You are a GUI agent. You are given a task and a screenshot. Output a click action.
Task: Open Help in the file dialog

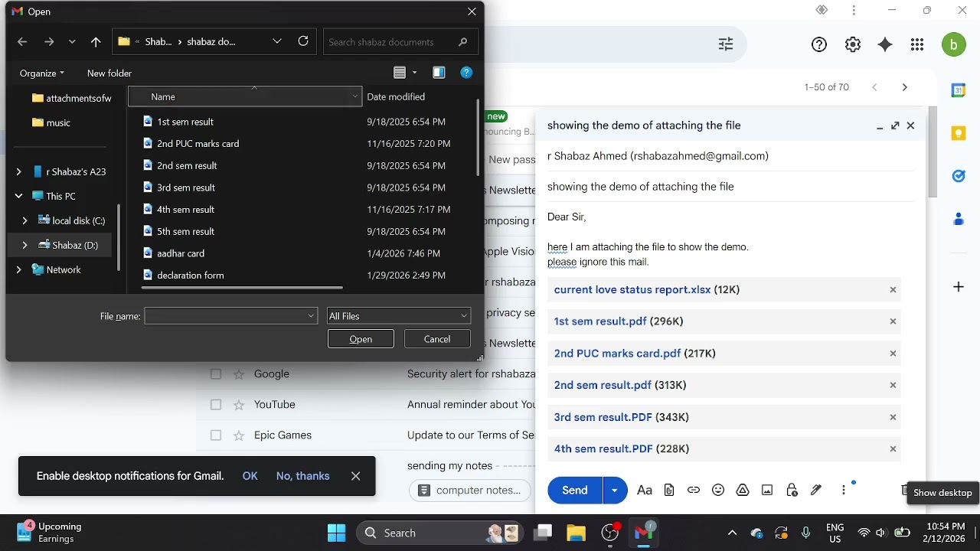[466, 73]
